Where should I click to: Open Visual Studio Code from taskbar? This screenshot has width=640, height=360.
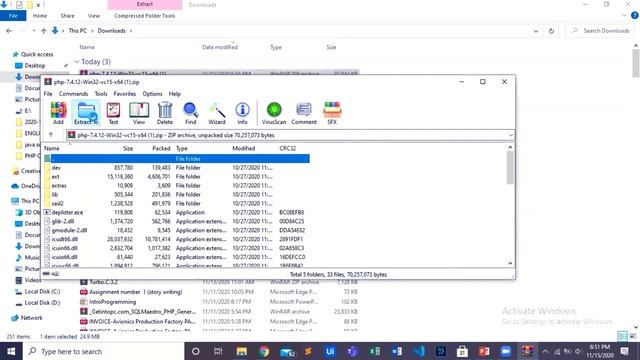pyautogui.click(x=419, y=351)
